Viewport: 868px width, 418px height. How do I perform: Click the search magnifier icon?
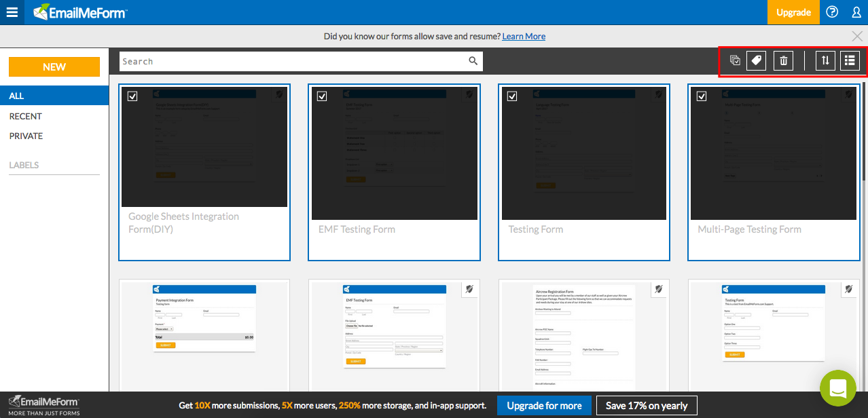point(473,61)
